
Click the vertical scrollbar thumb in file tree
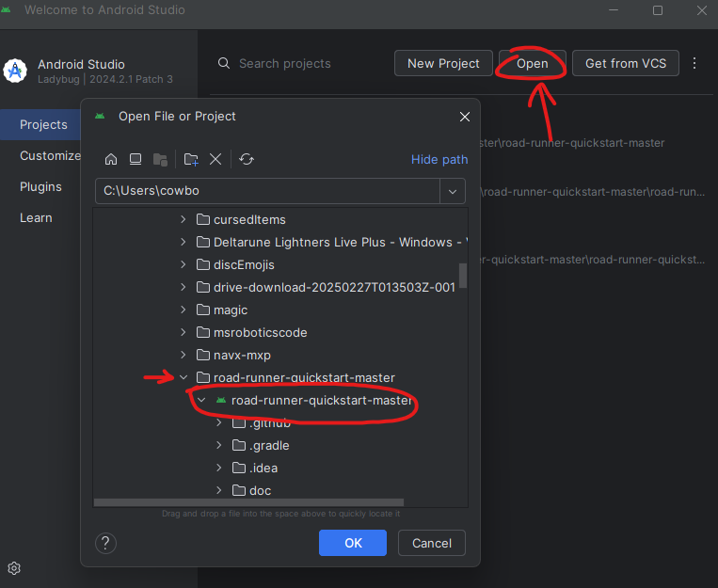[463, 276]
